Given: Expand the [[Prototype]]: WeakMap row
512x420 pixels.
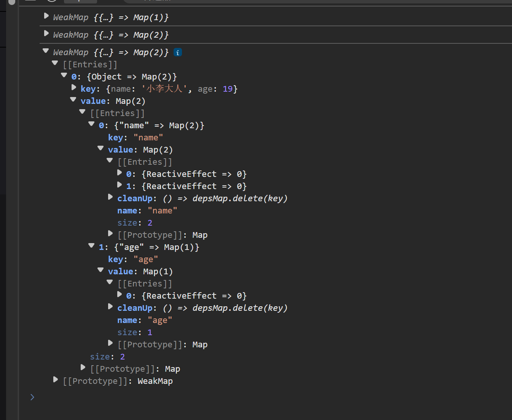Looking at the screenshot, I should tap(56, 380).
